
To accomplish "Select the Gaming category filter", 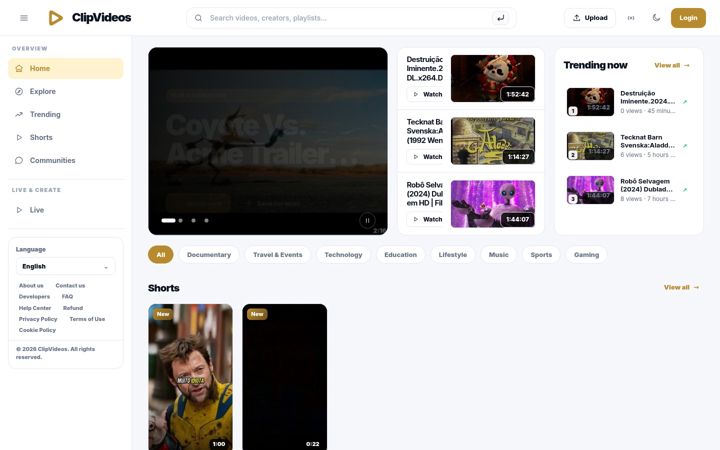I will click(x=586, y=254).
